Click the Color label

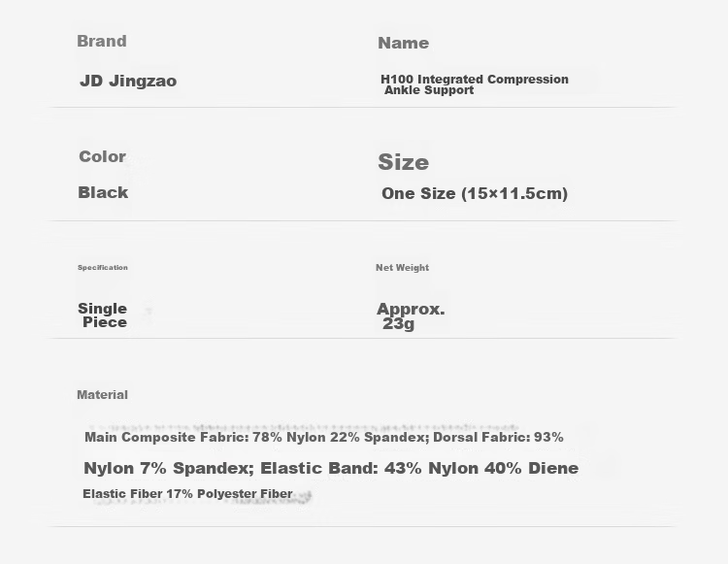[102, 156]
